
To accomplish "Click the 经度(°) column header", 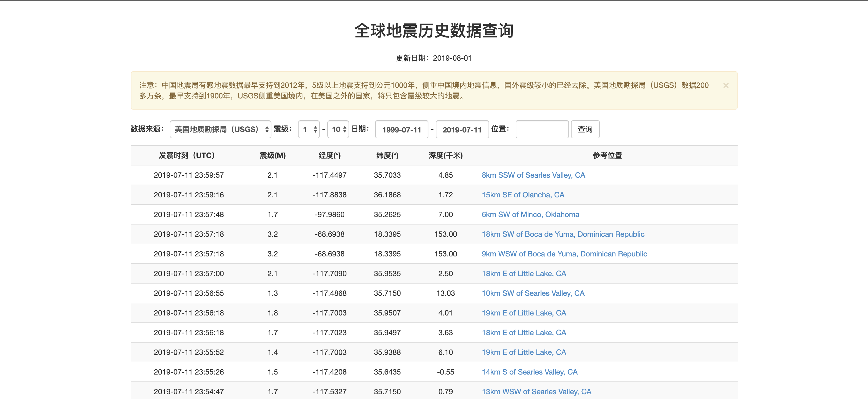I will [x=329, y=155].
